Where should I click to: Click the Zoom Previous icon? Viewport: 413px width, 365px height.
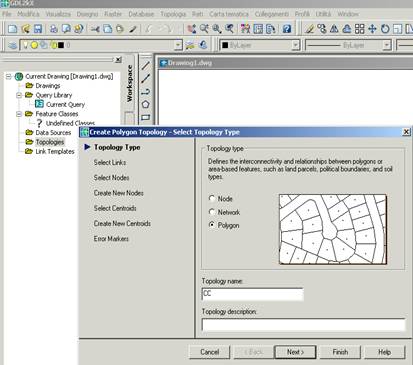pos(230,29)
